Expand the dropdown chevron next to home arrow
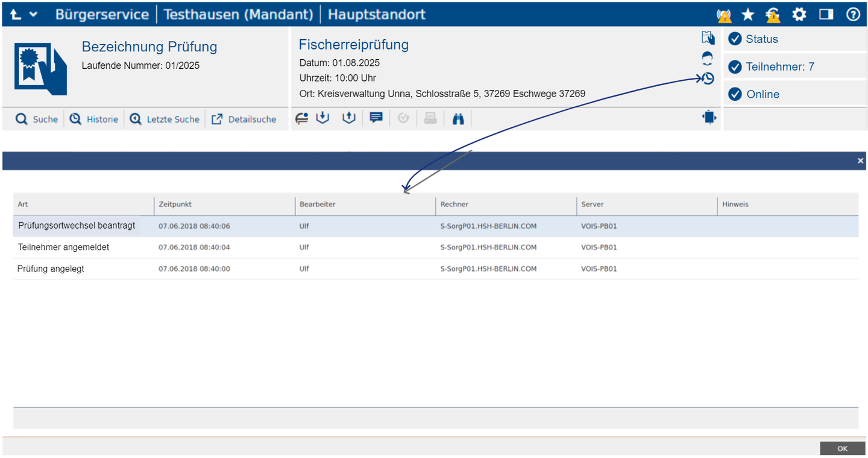The height and width of the screenshot is (458, 868). coord(33,15)
